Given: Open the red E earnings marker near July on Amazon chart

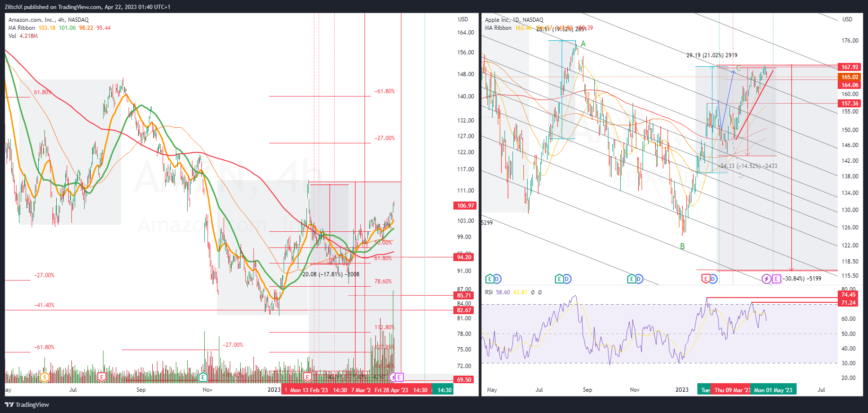Looking at the screenshot, I should pyautogui.click(x=101, y=377).
